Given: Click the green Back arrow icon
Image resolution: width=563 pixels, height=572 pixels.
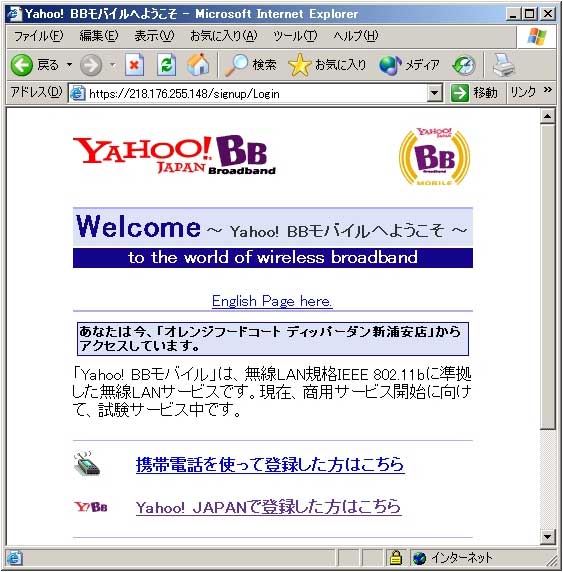Looking at the screenshot, I should pos(22,65).
